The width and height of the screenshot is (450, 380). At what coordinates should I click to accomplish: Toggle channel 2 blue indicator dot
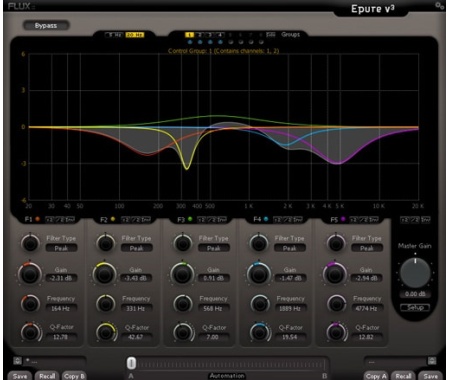tap(200, 42)
